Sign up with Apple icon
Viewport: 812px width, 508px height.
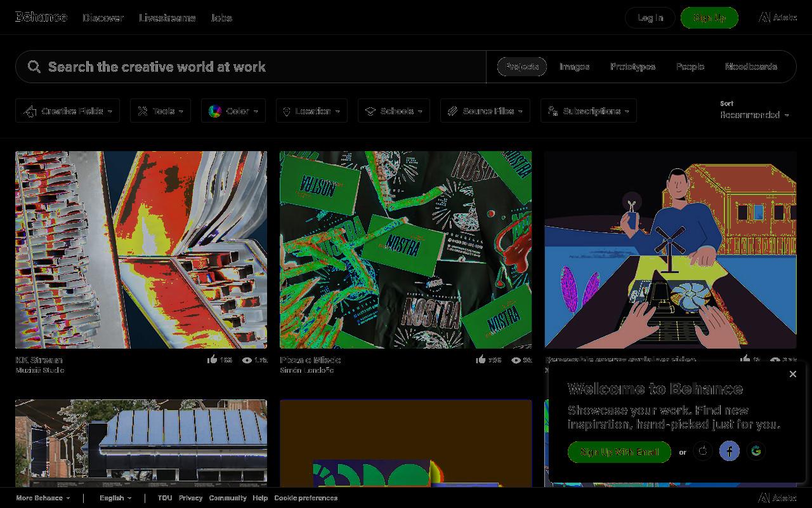tap(703, 451)
